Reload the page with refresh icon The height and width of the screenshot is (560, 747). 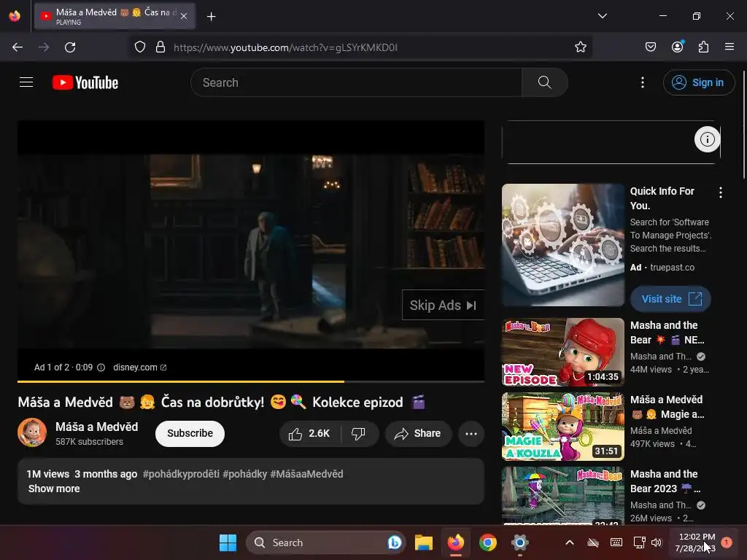[x=70, y=47]
